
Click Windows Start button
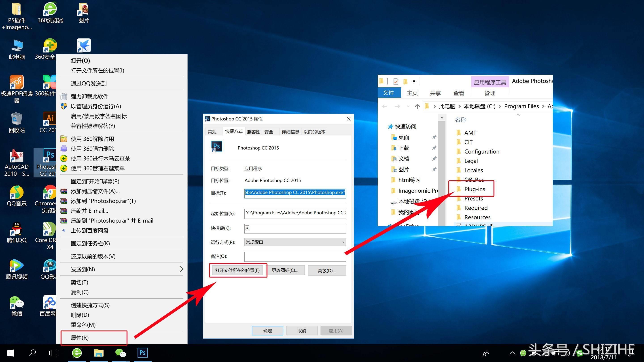11,353
